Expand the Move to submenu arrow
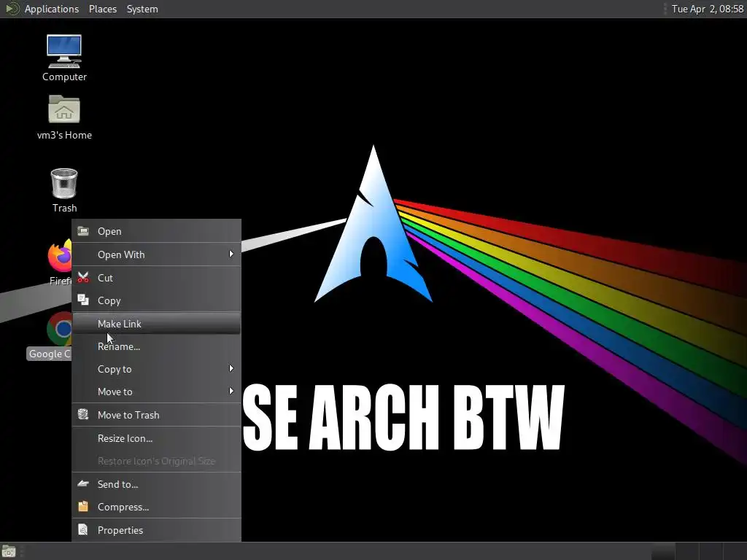Image resolution: width=747 pixels, height=560 pixels. click(231, 392)
